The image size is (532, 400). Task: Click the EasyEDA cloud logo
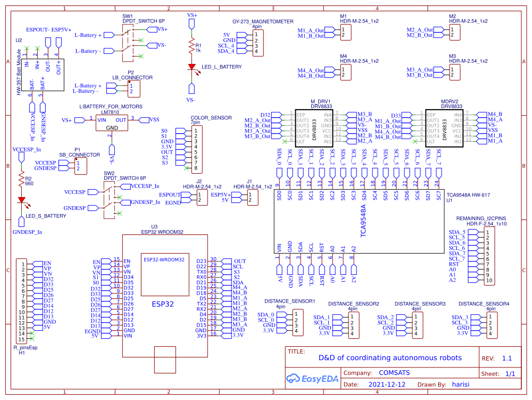pos(297,379)
